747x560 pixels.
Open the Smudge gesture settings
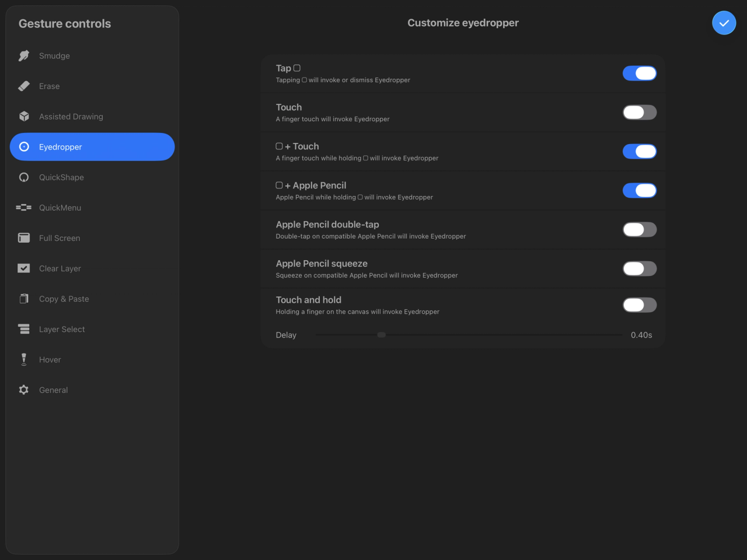[92, 56]
